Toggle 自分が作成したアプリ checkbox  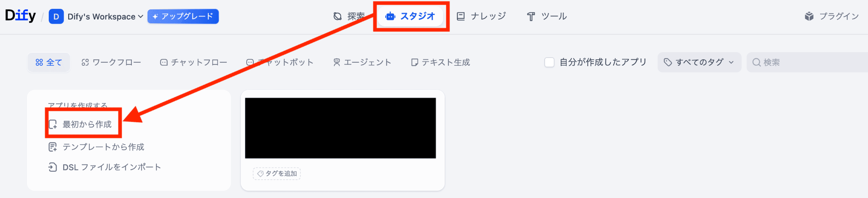click(549, 62)
